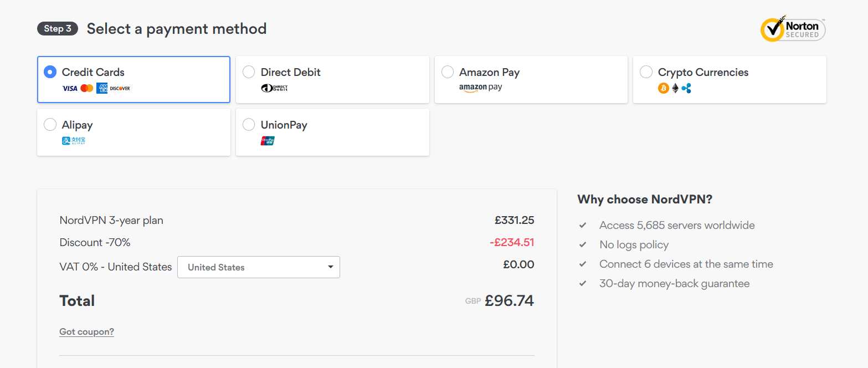Click the Visa card logo
868x368 pixels.
tap(70, 88)
